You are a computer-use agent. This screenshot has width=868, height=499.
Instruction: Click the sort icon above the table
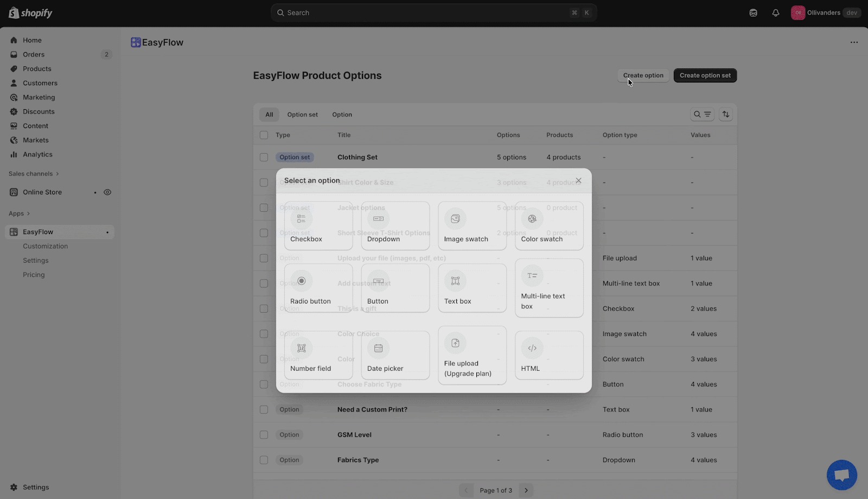[725, 114]
